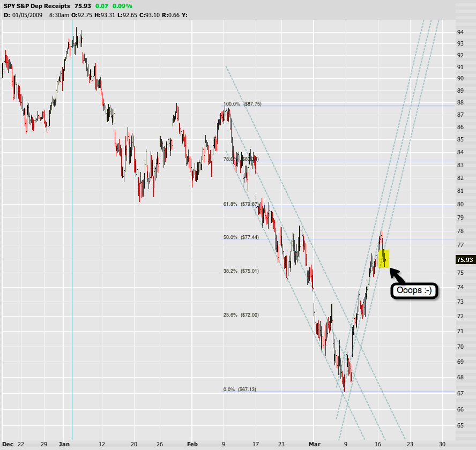This screenshot has width=476, height=450.
Task: Click 82 on the price axis
Action: coord(460,178)
